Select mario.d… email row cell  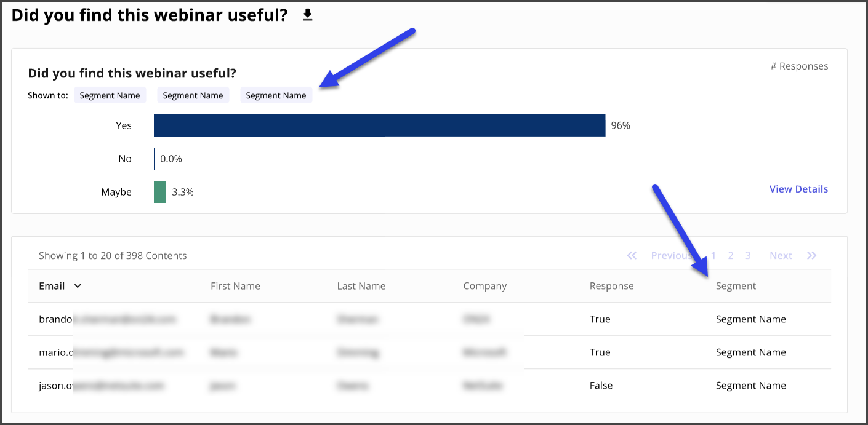[111, 352]
